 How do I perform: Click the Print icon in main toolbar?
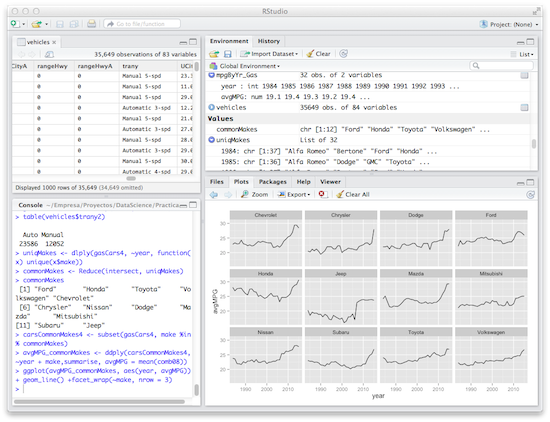pos(92,24)
